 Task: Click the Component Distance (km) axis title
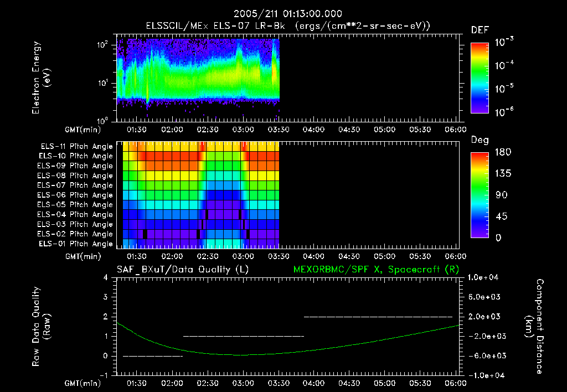point(534,327)
